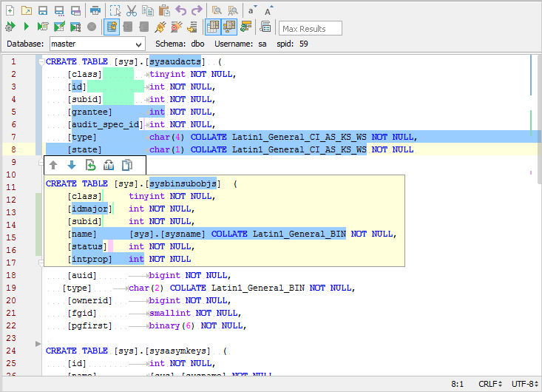
Task: Click the copy icon in the diff popup
Action: click(x=126, y=165)
